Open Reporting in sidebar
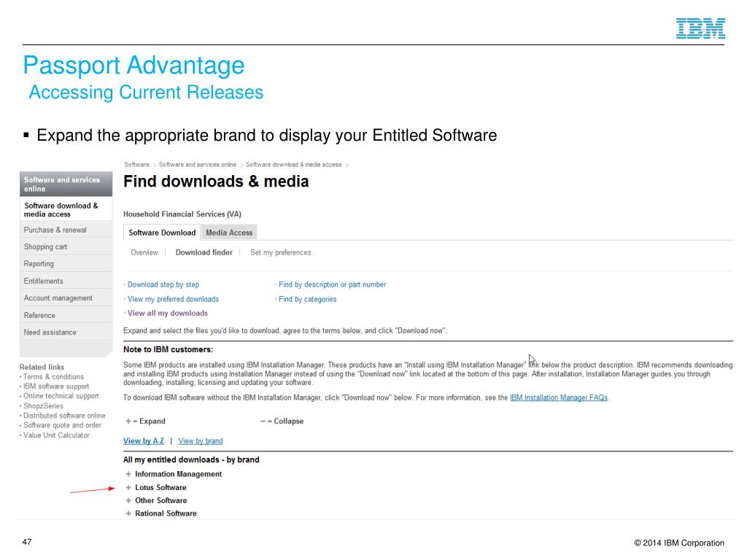This screenshot has width=747, height=560. [x=66, y=263]
